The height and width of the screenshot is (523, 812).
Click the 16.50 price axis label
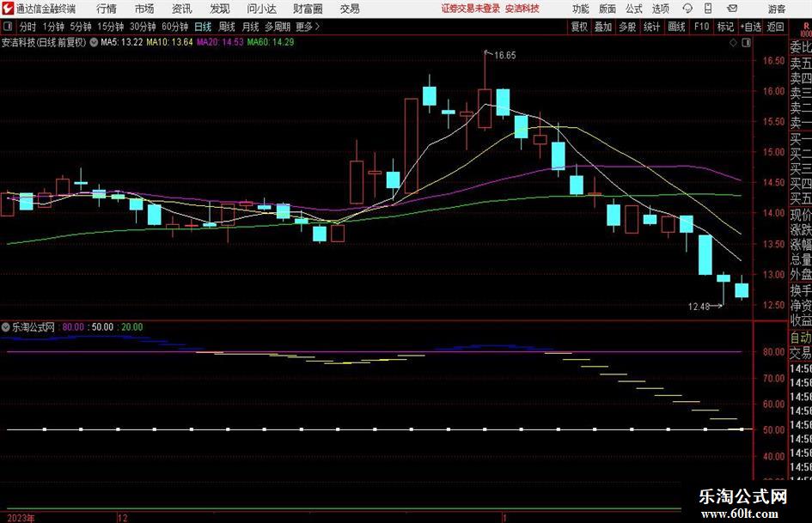click(773, 61)
